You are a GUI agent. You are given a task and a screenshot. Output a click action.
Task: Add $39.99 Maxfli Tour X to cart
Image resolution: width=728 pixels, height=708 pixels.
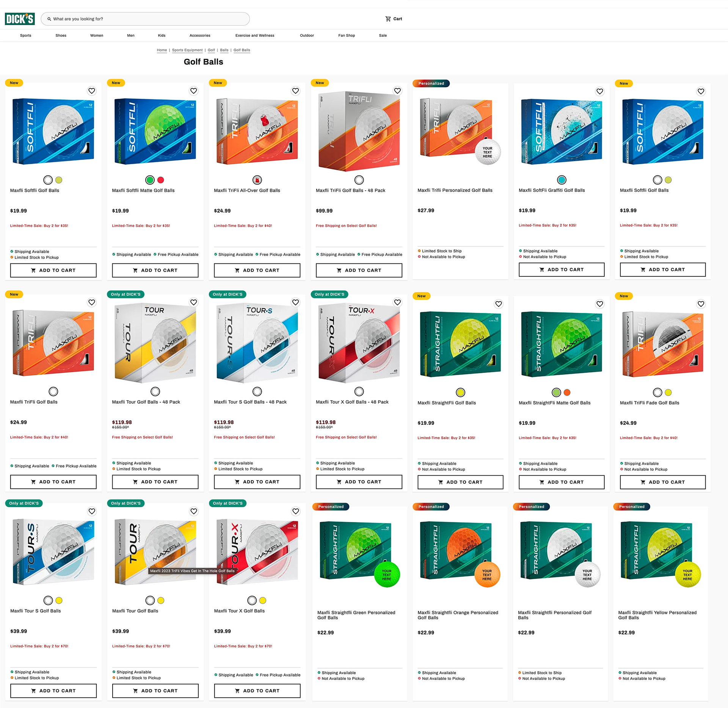tap(257, 691)
